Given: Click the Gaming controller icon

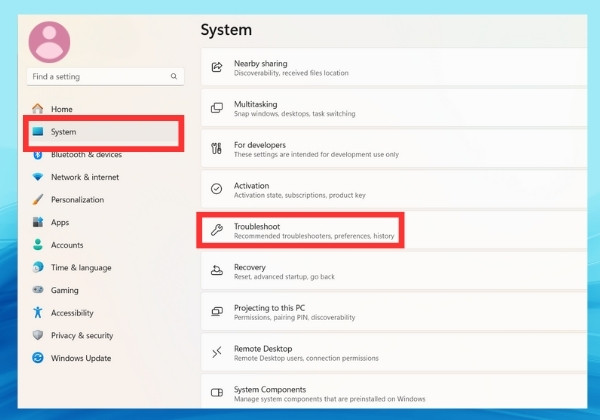Looking at the screenshot, I should 38,290.
